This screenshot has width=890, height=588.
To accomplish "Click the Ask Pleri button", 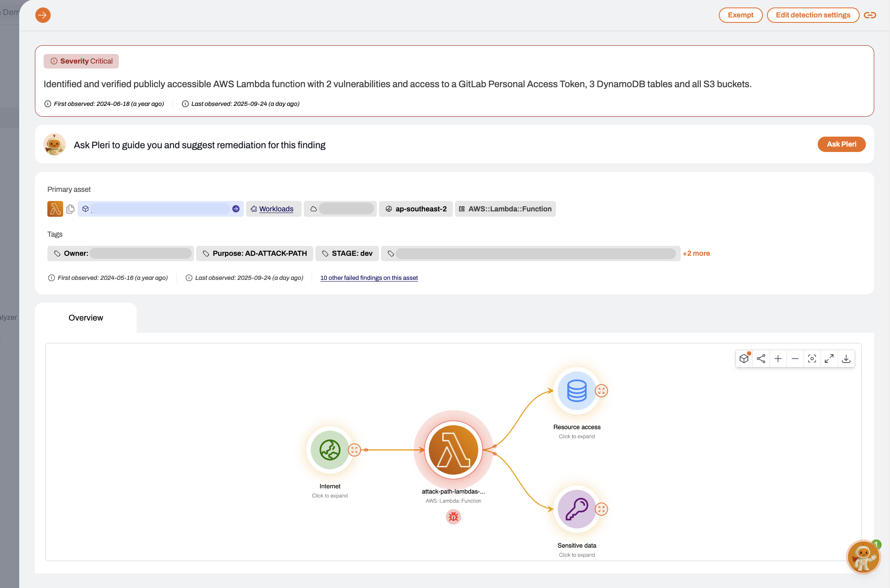I will coord(841,144).
